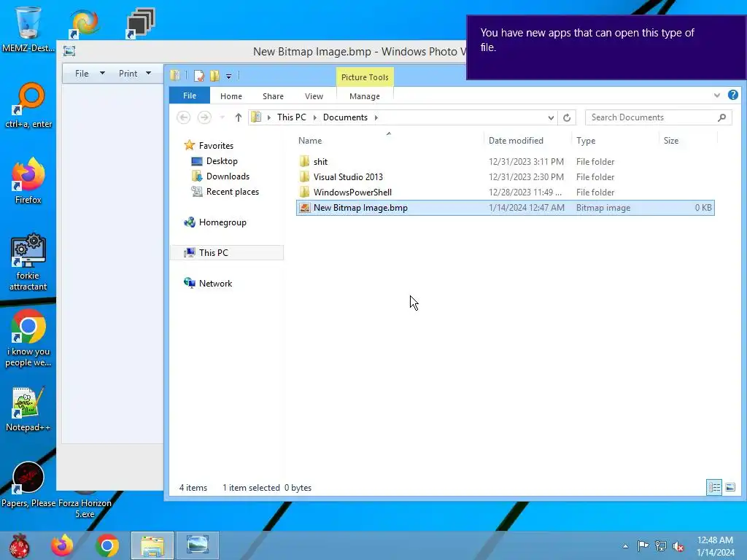This screenshot has width=747, height=560.
Task: Open the Recent locations dropdown arrow
Action: coord(222,117)
